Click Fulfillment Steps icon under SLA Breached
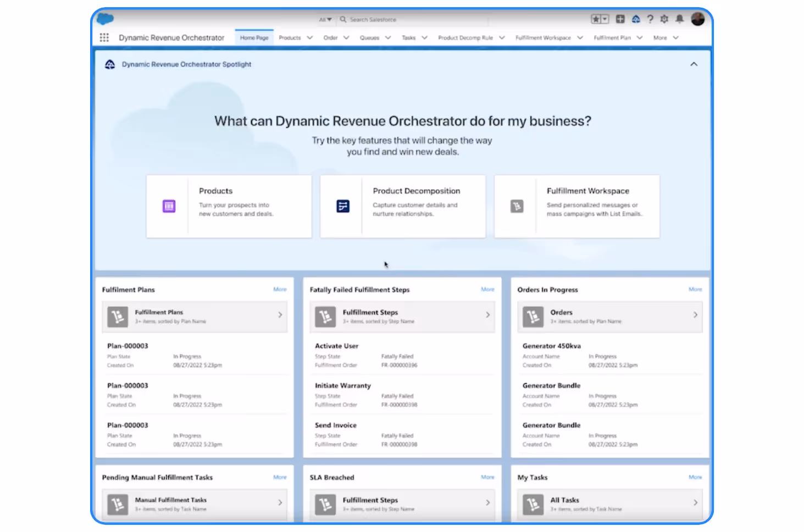804x532 pixels. [x=325, y=505]
